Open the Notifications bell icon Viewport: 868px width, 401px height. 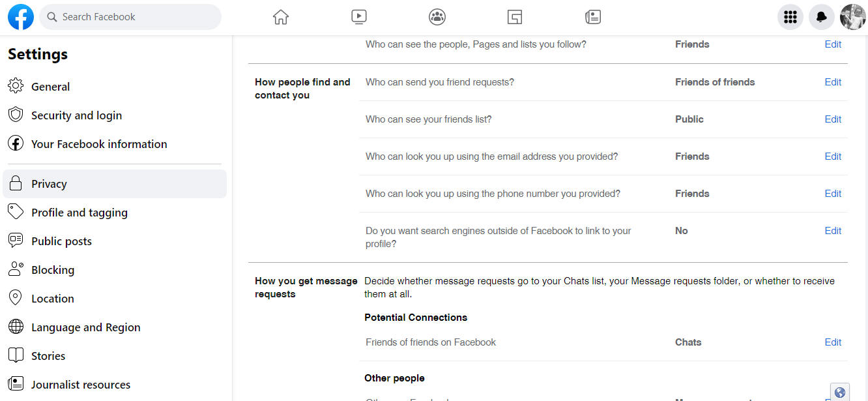coord(822,17)
